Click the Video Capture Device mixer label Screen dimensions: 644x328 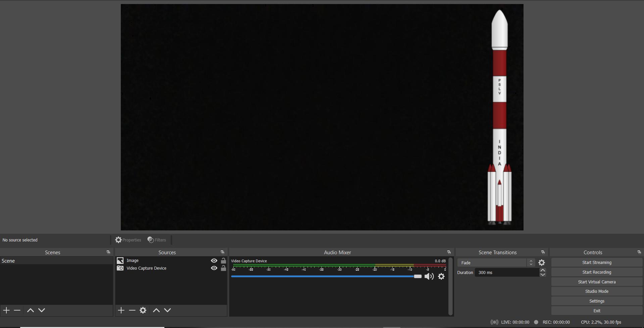click(x=249, y=261)
